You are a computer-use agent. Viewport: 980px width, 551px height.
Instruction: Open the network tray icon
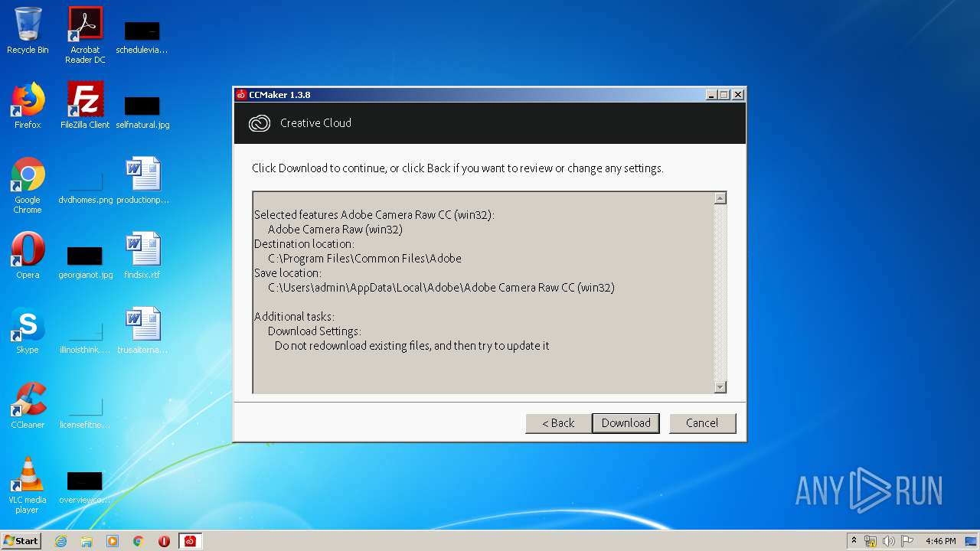tap(871, 541)
